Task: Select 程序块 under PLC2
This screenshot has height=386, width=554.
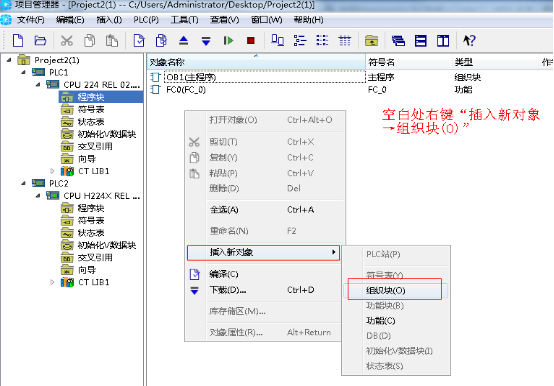Action: [90, 208]
